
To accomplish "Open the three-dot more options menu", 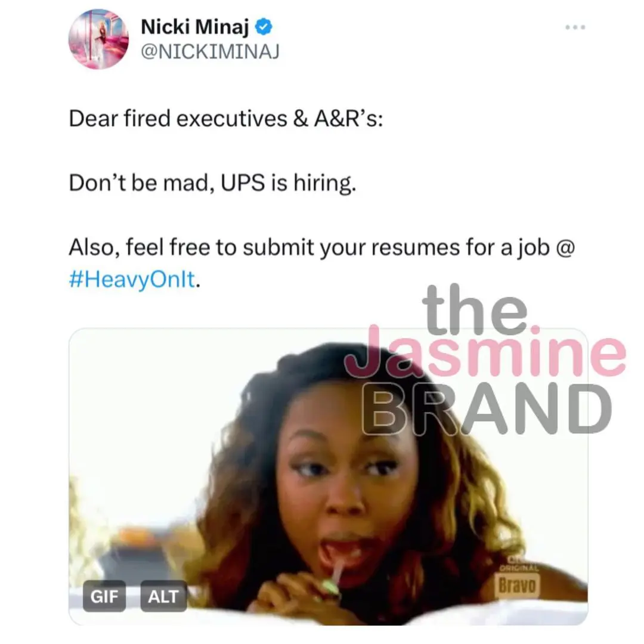I will [x=575, y=27].
